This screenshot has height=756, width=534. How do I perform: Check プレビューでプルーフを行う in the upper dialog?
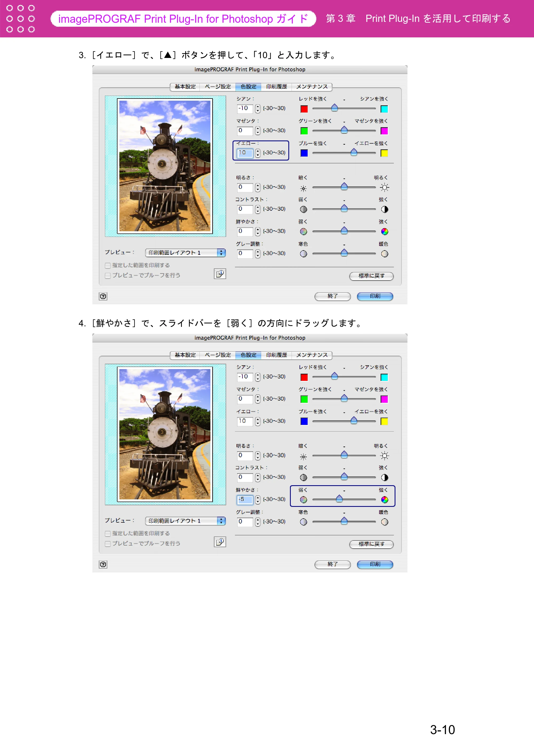pyautogui.click(x=107, y=276)
